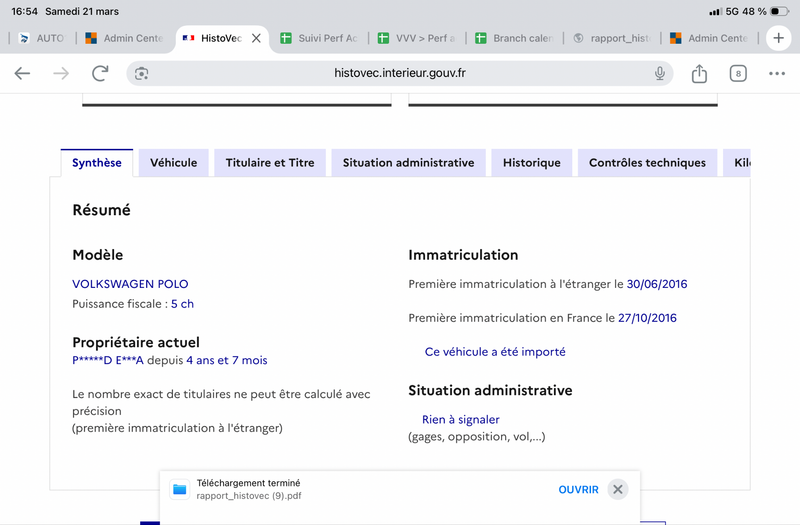
Task: Select the Situation administrative tab
Action: click(408, 163)
